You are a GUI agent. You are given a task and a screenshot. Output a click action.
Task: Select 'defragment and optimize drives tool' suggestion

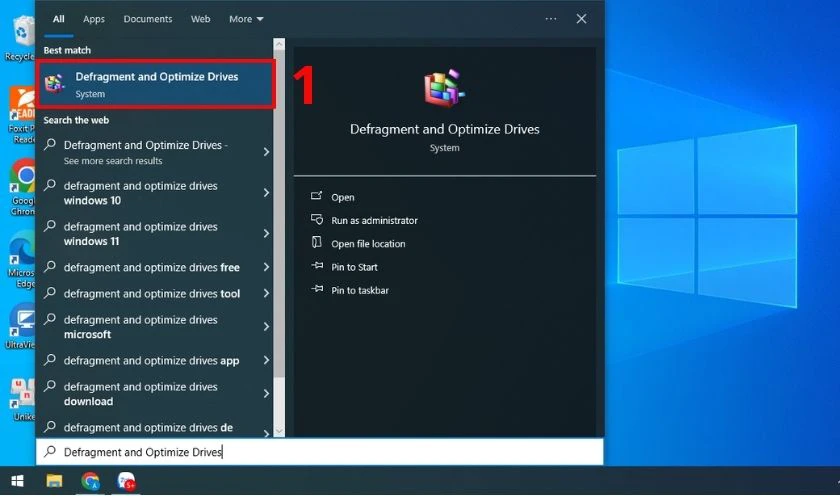pyautogui.click(x=155, y=293)
